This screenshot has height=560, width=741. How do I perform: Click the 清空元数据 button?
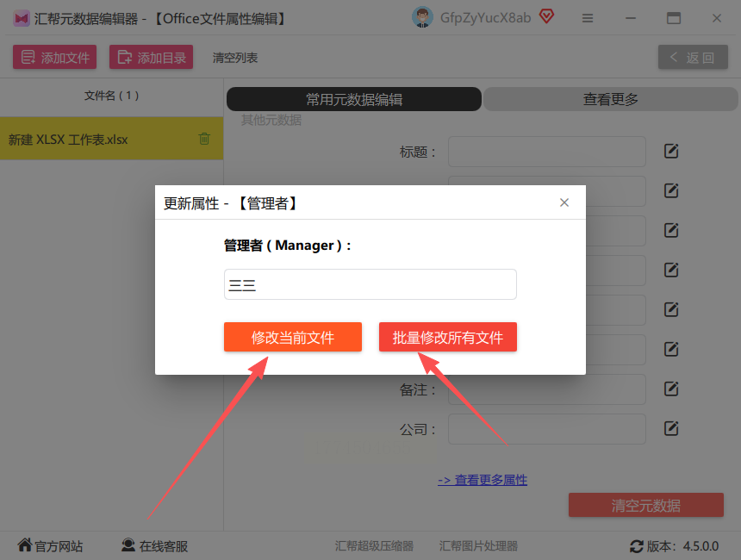pos(646,505)
